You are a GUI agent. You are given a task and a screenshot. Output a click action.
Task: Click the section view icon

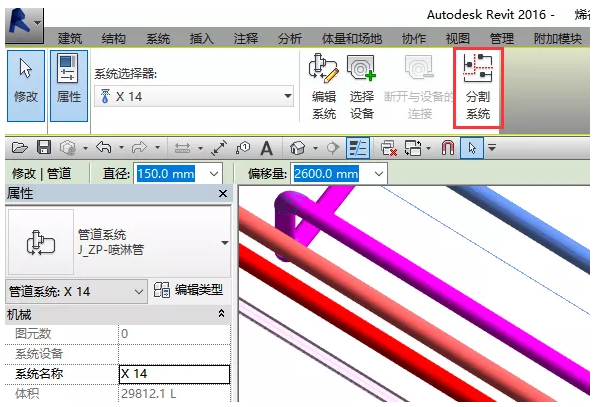coord(333,148)
